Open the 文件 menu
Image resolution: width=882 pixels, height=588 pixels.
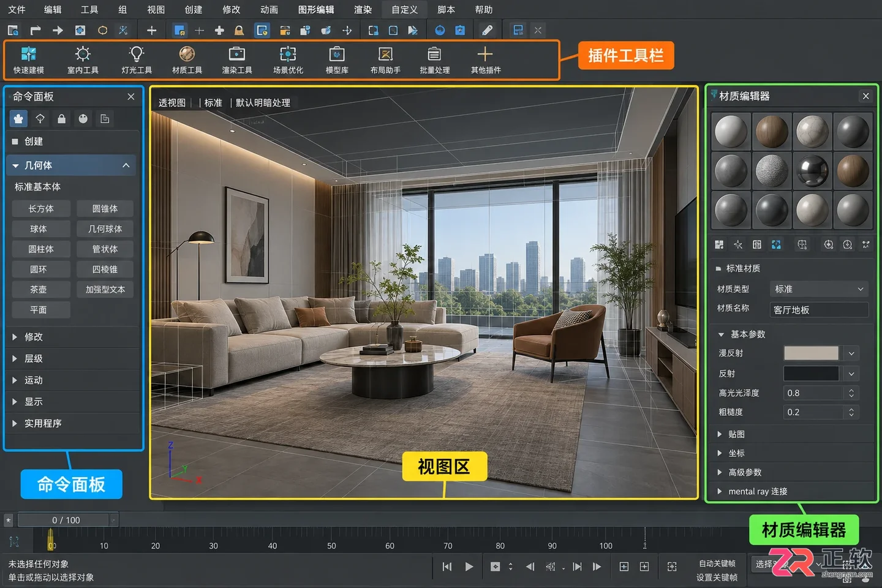(x=17, y=10)
